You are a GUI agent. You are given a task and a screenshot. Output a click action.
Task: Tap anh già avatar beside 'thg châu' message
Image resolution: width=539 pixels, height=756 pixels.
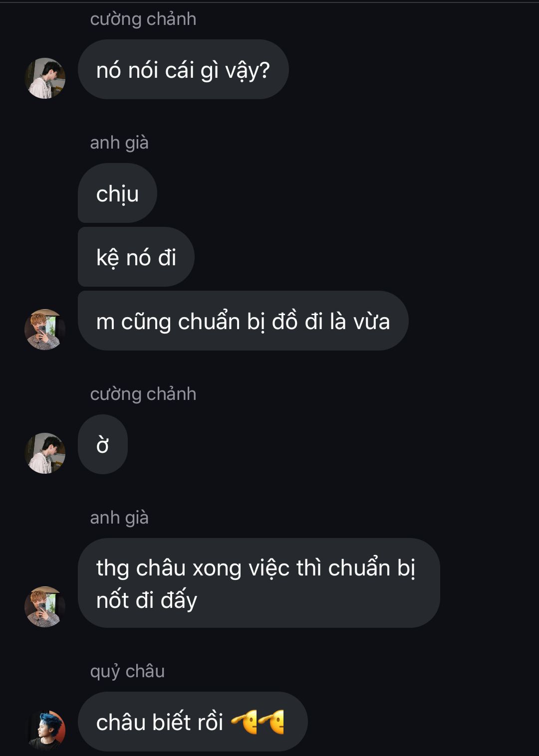tap(45, 607)
